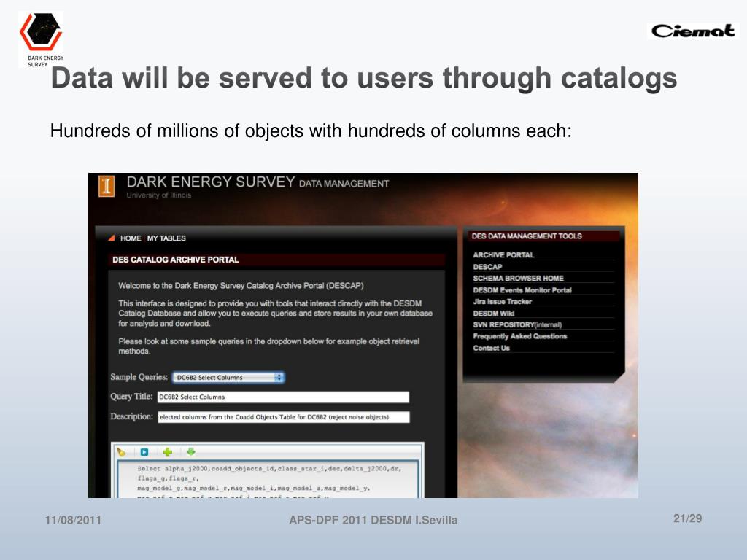Viewport: 747px width, 560px height.
Task: Open the DESCAP link
Action: 487,267
